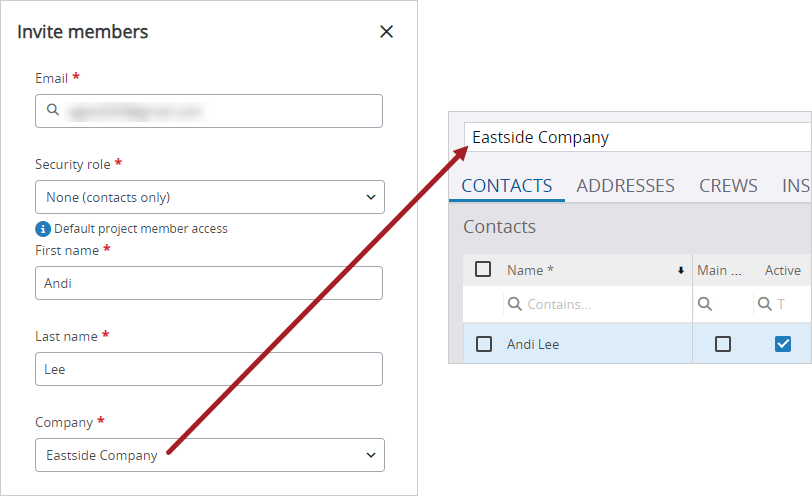This screenshot has width=812, height=496.
Task: Switch to the CREWS tab
Action: tap(728, 186)
